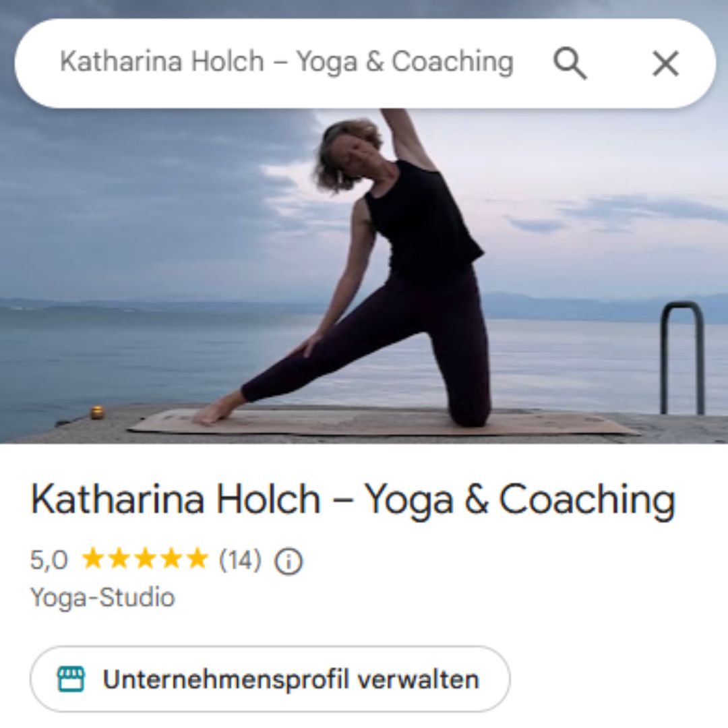Viewport: 728px width, 728px height.
Task: Click the fourth yellow rating star
Action: tap(171, 558)
